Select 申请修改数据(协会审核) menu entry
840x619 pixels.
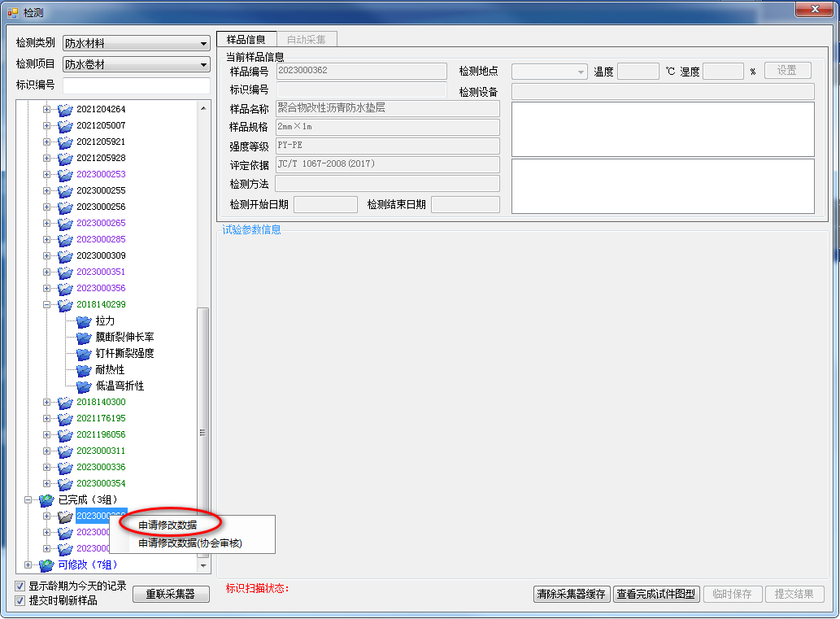coord(190,543)
